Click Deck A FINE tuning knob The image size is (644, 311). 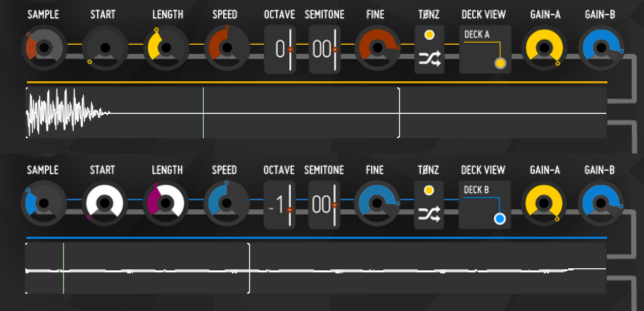click(377, 48)
